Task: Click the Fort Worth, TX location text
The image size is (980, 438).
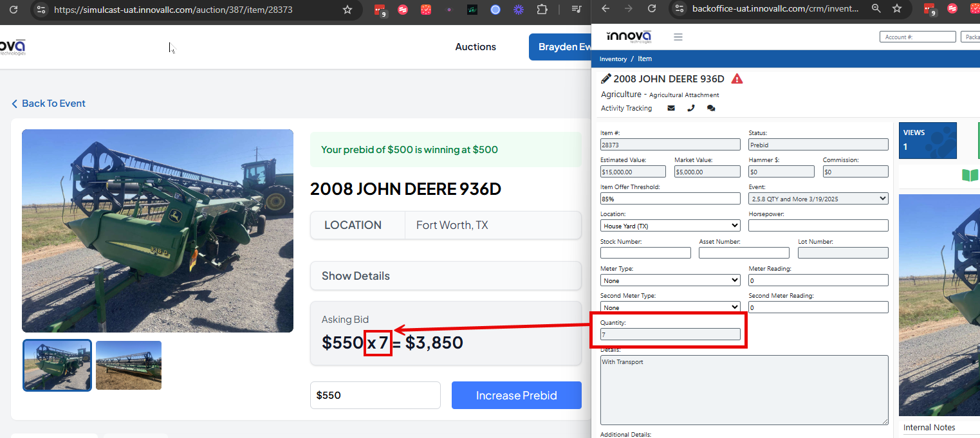Action: (452, 225)
